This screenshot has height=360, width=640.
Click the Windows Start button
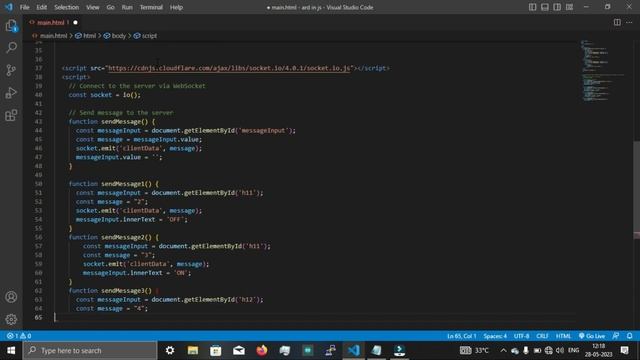(x=11, y=350)
